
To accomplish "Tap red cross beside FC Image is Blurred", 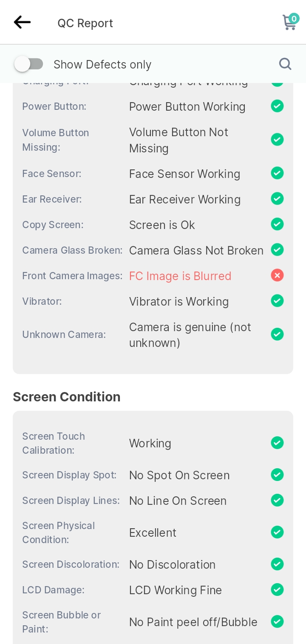I will click(277, 275).
